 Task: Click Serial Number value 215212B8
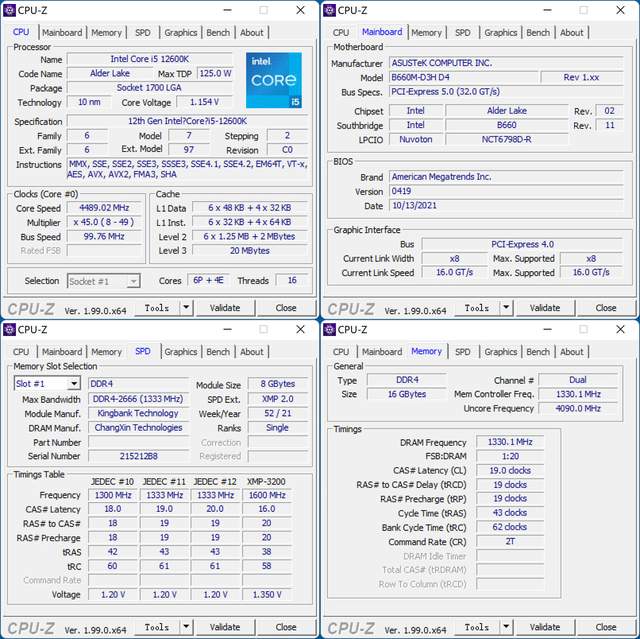click(138, 456)
